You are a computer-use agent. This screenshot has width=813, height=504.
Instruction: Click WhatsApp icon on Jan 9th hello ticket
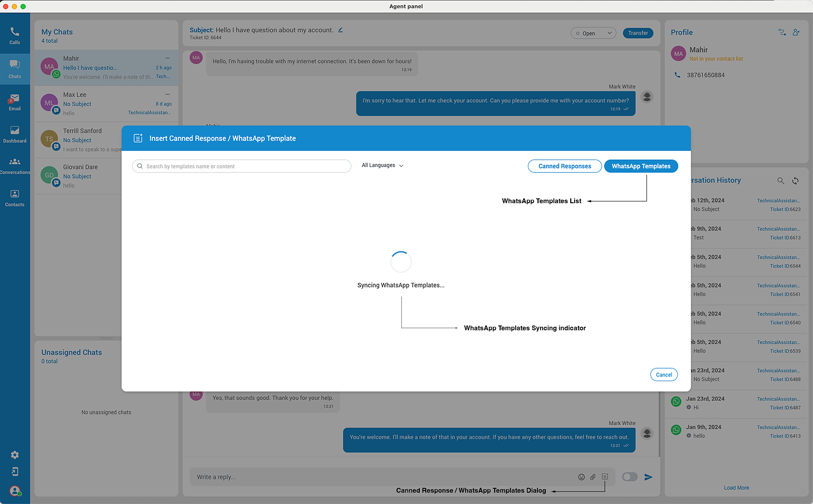676,430
